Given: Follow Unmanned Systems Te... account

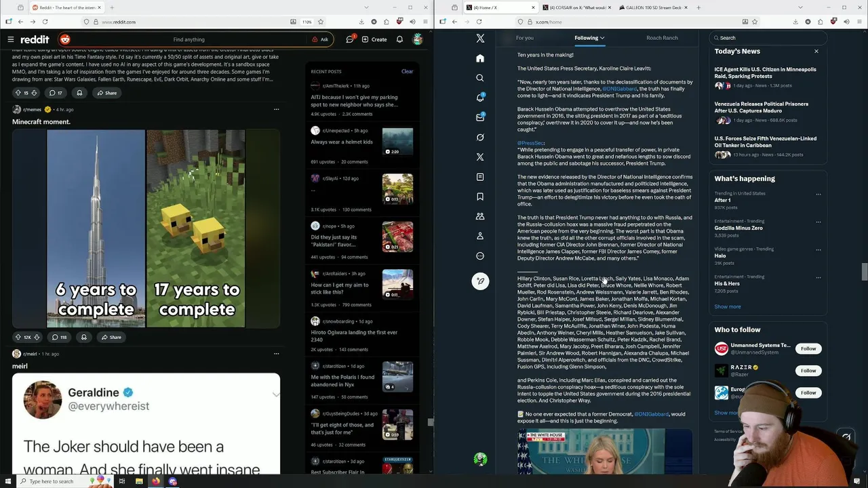Looking at the screenshot, I should pyautogui.click(x=808, y=348).
